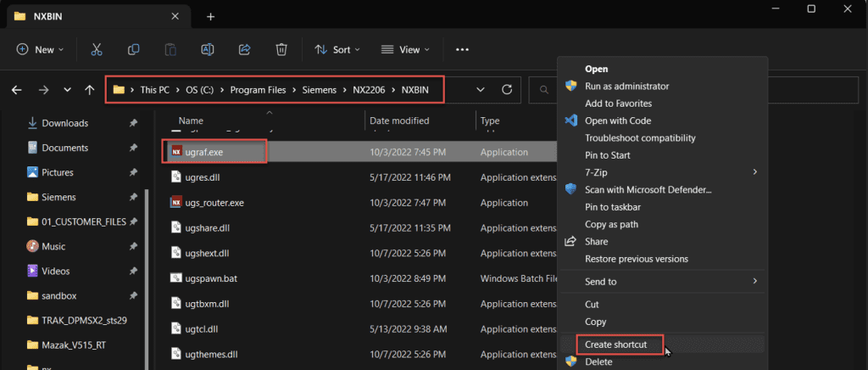
Task: Close the NXBIN tab
Action: point(175,17)
